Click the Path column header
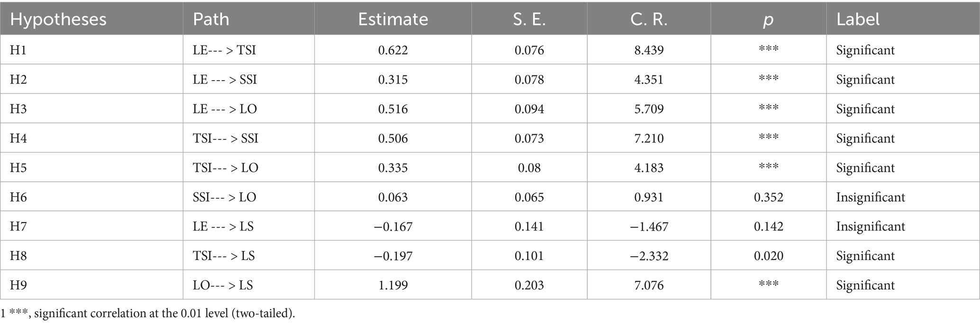Viewport: 980px width, 325px height. pyautogui.click(x=211, y=19)
